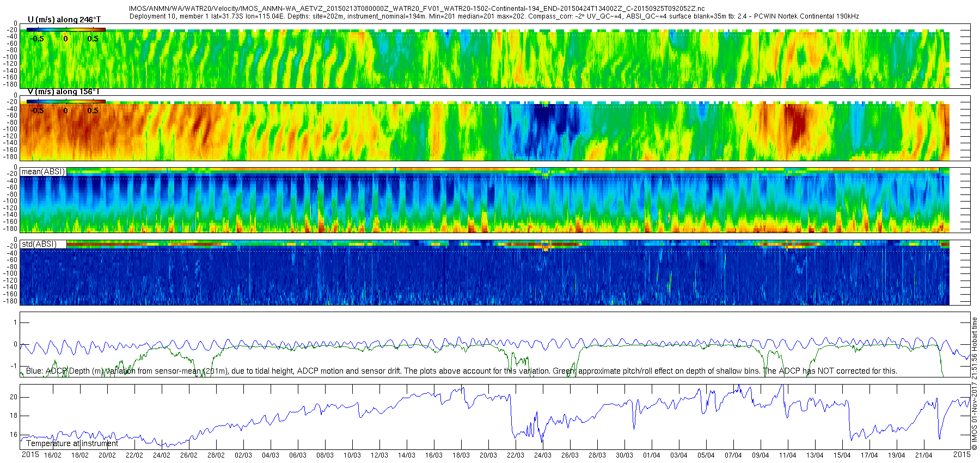Image resolution: width=980 pixels, height=463 pixels.
Task: Select the "V (m/s) along 156°T" panel title
Action: click(64, 92)
